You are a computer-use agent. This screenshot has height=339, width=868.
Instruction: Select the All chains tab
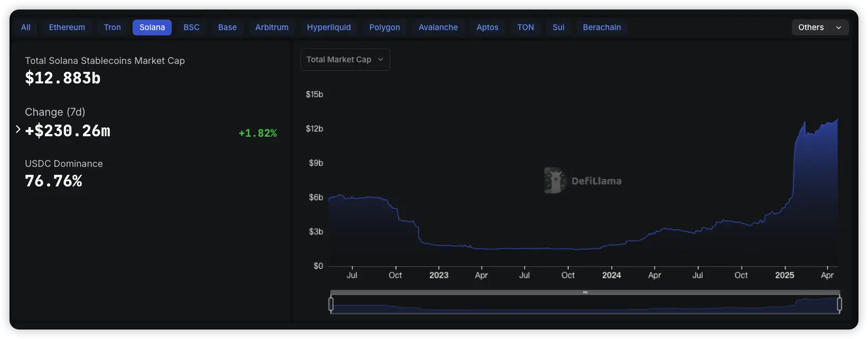(x=25, y=27)
